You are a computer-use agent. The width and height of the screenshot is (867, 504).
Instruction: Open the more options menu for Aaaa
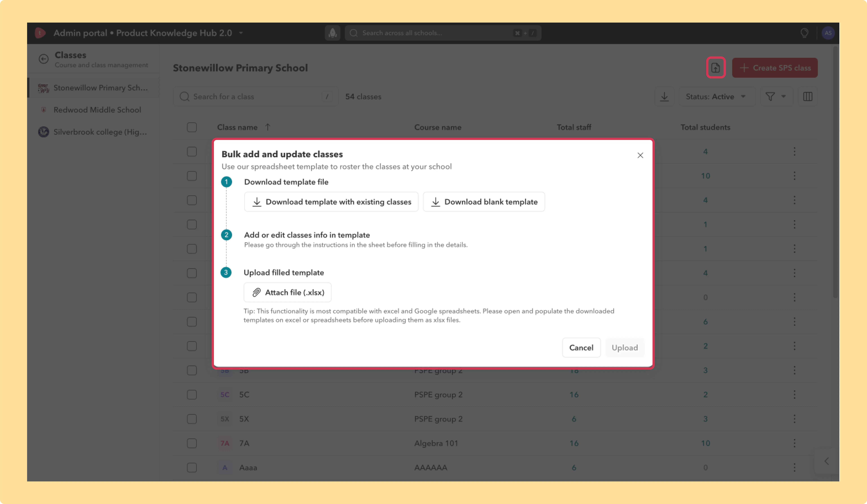pos(794,468)
